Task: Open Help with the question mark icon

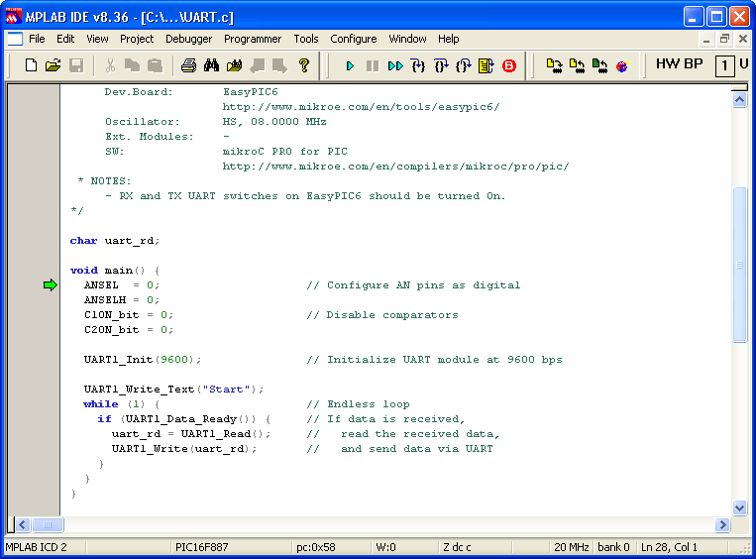Action: pyautogui.click(x=304, y=65)
